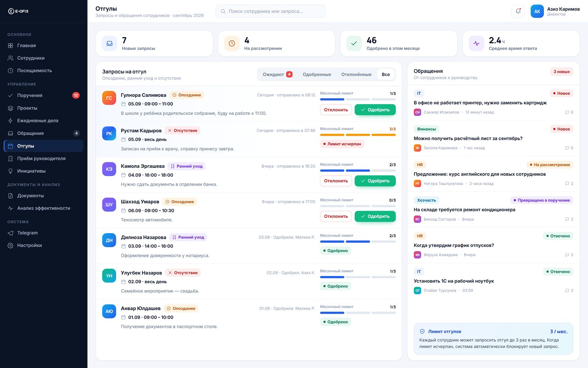Image resolution: width=588 pixels, height=368 pixels.
Task: Click the Инициативы lightbulb icon
Action: pyautogui.click(x=10, y=171)
